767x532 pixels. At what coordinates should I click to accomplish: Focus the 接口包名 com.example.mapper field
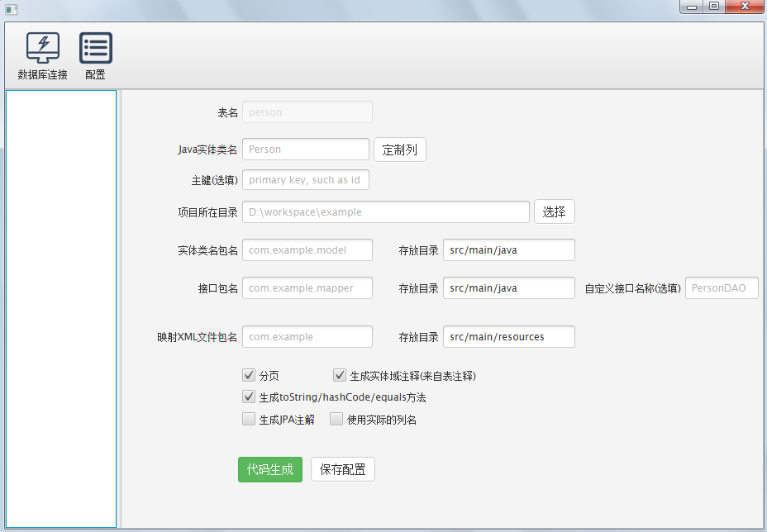click(307, 288)
